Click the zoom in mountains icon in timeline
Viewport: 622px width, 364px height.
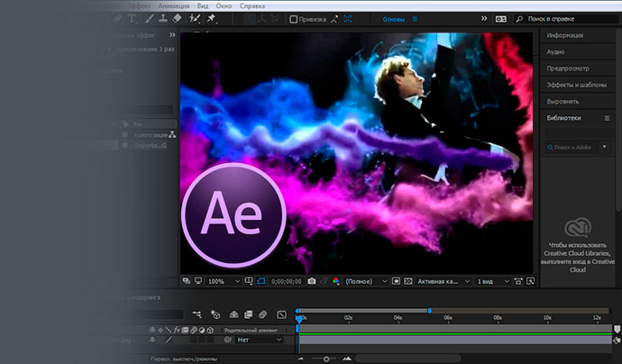347,359
